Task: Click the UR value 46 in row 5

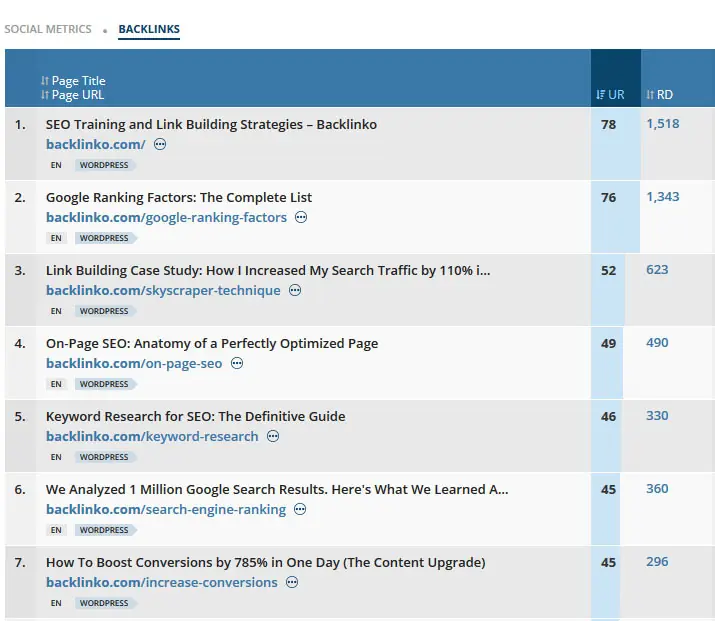Action: tap(608, 416)
